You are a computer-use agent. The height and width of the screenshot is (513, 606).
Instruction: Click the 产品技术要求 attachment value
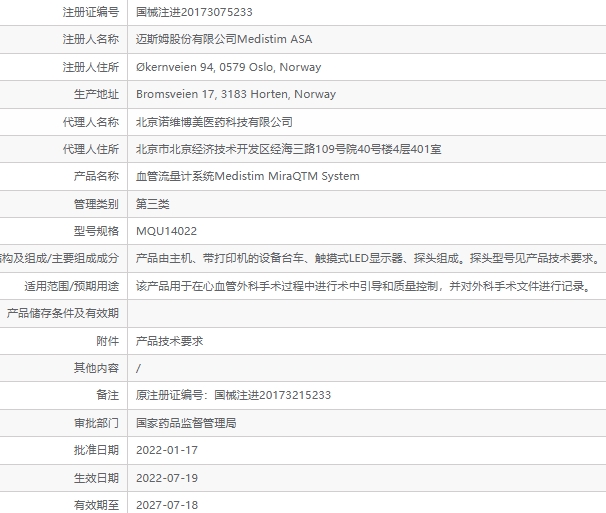tap(169, 341)
